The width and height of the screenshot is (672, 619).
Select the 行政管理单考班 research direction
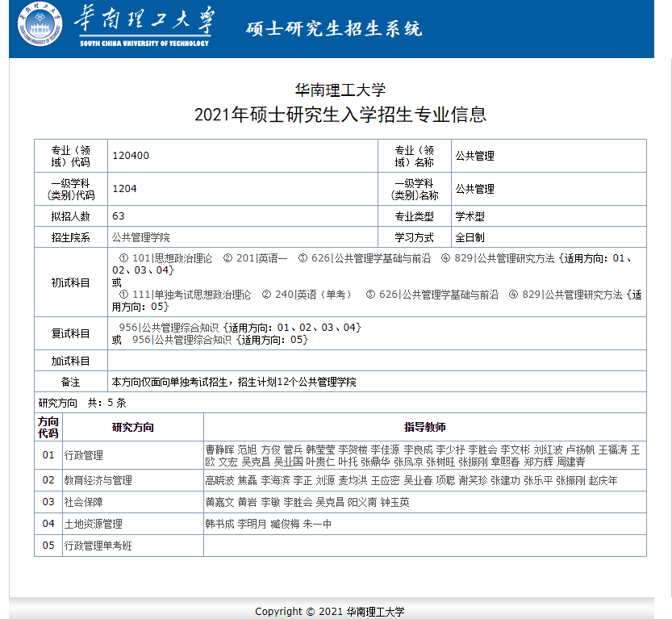click(98, 546)
